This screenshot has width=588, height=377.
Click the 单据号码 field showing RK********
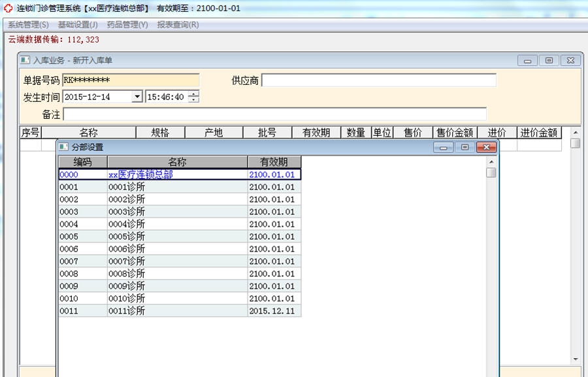click(x=131, y=80)
